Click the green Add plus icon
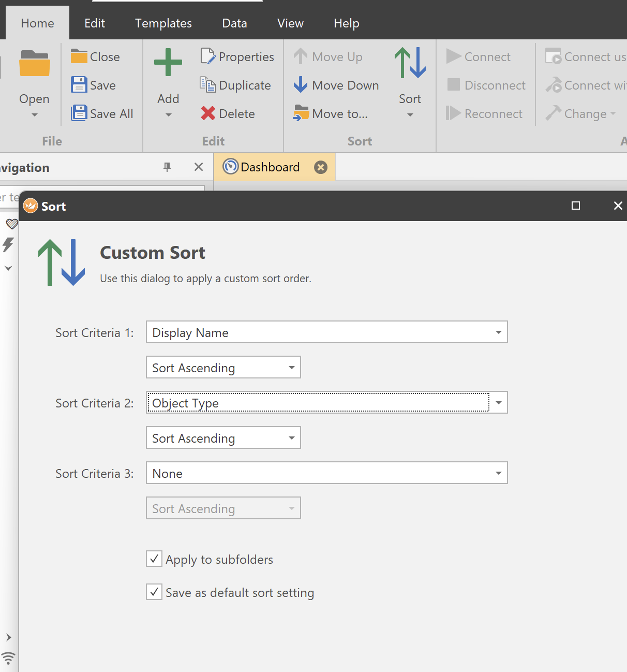 pyautogui.click(x=168, y=63)
